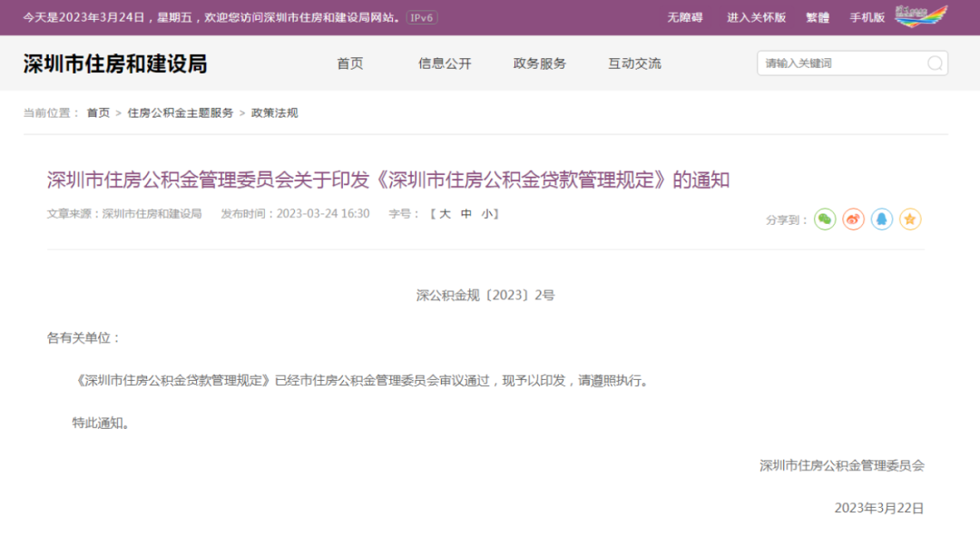The height and width of the screenshot is (536, 980).
Task: Share article via WeChat icon
Action: pos(824,219)
